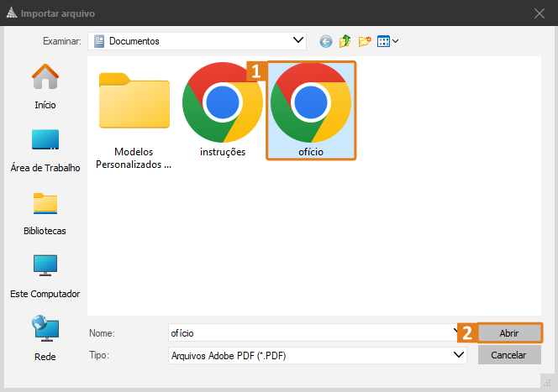The width and height of the screenshot is (558, 392).
Task: Open Área de Trabalho in the sidebar
Action: 45,150
